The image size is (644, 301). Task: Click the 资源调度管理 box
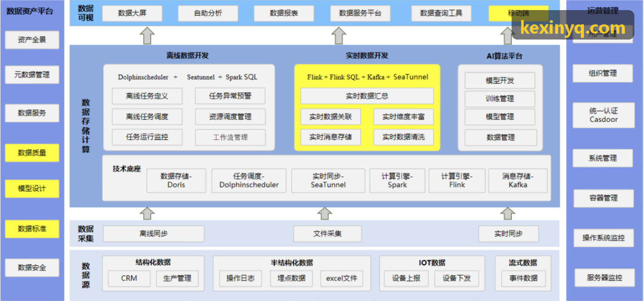230,117
